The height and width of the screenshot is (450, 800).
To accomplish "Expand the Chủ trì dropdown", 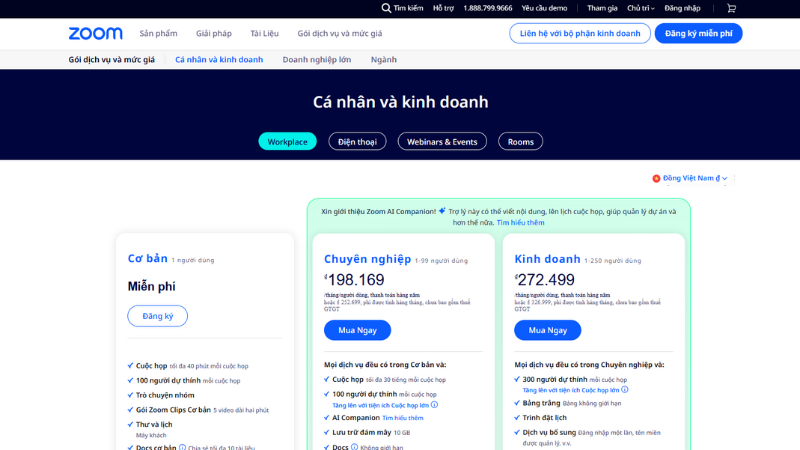I will 641,8.
